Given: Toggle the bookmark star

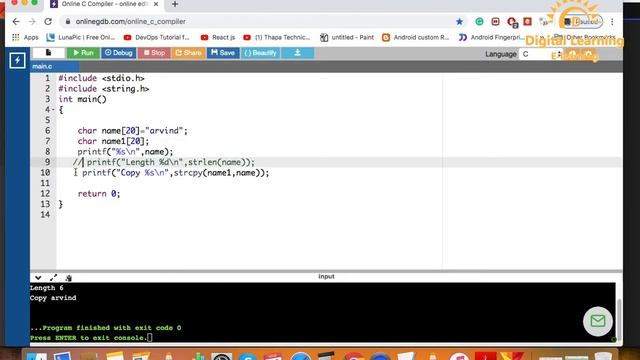Looking at the screenshot, I should click(x=460, y=22).
